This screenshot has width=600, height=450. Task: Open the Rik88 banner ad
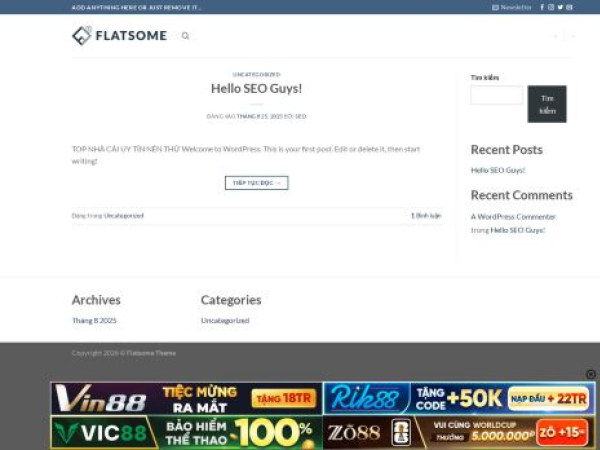(x=459, y=398)
